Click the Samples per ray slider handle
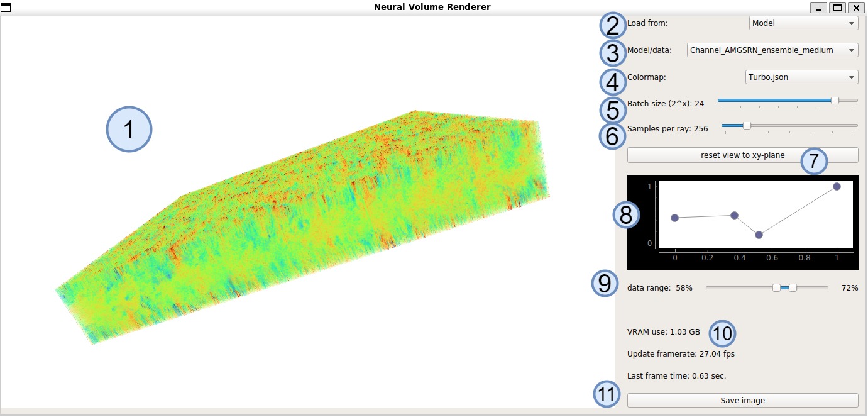The height and width of the screenshot is (417, 868). [747, 125]
